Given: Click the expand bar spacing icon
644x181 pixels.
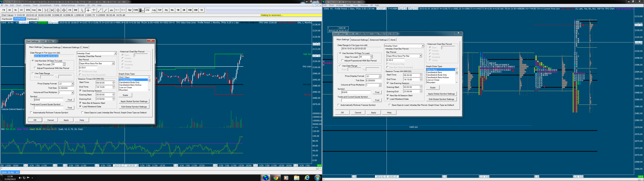Looking at the screenshot, I should tap(46, 10).
